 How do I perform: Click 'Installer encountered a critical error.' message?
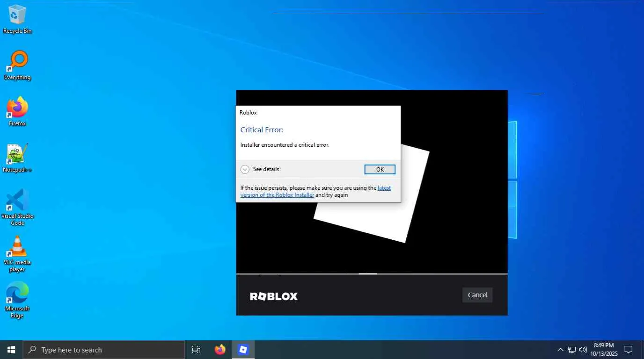tap(285, 145)
